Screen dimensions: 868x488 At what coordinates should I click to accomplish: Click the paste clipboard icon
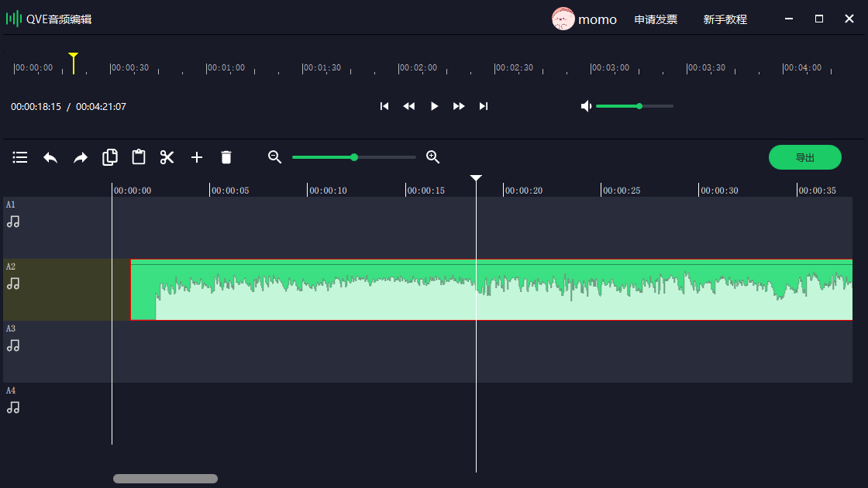[139, 157]
